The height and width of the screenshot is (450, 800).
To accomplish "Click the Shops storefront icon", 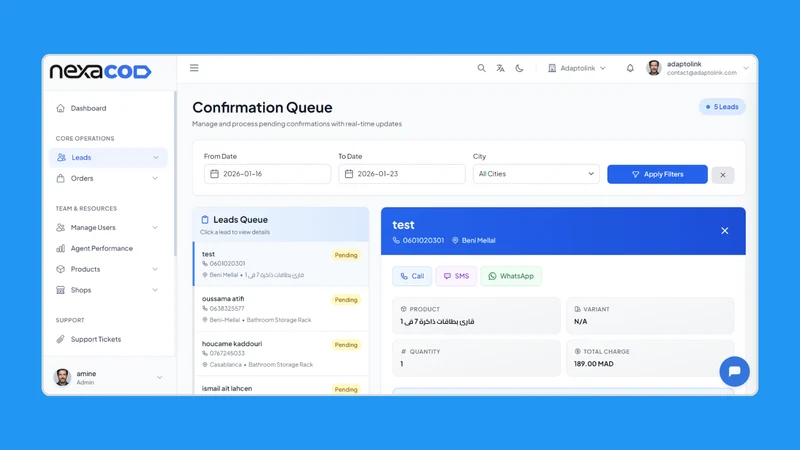I will pyautogui.click(x=61, y=290).
